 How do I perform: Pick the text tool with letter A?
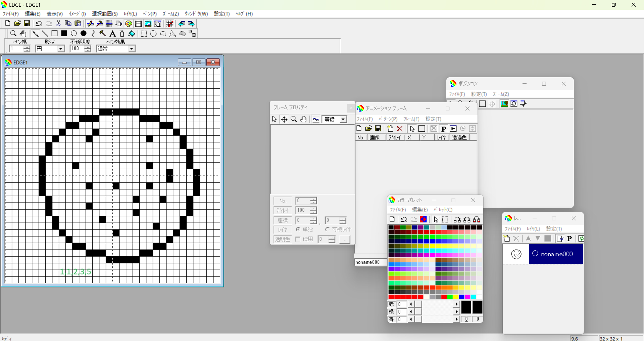112,34
